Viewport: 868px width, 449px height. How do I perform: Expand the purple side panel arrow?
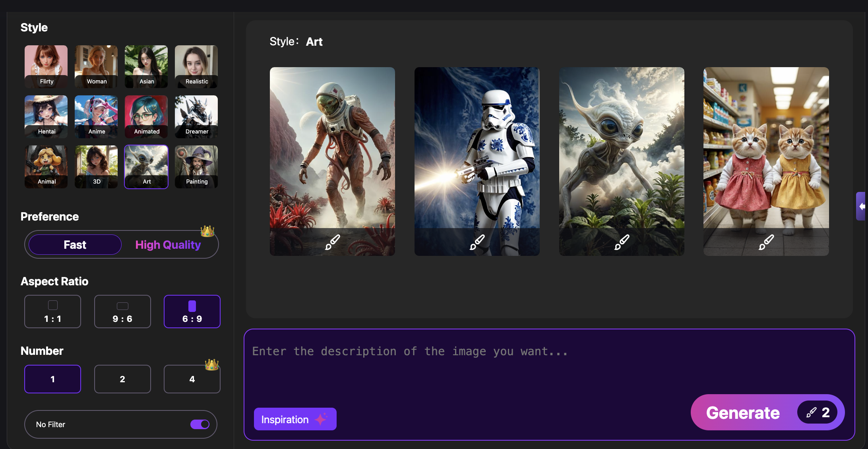pyautogui.click(x=861, y=206)
